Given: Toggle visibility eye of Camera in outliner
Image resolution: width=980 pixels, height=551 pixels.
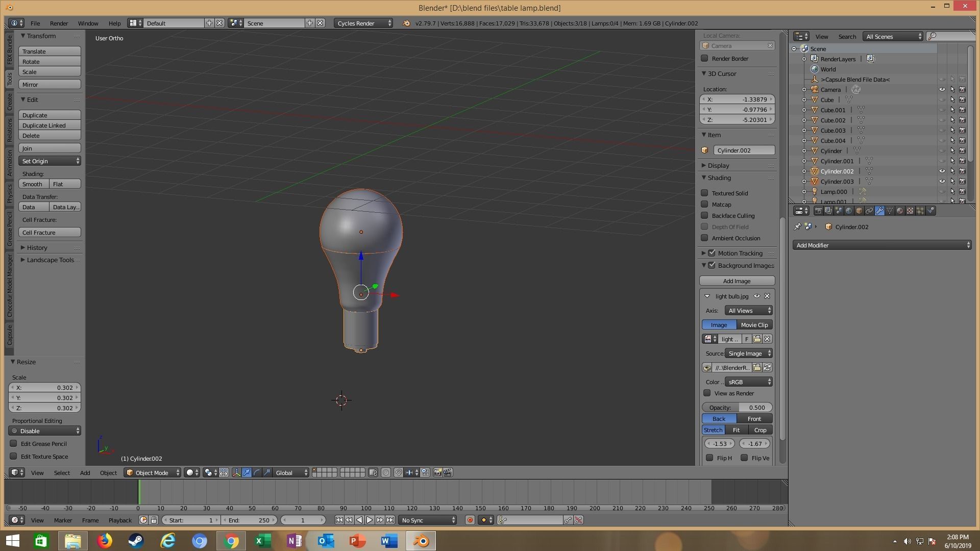Looking at the screenshot, I should tap(942, 90).
